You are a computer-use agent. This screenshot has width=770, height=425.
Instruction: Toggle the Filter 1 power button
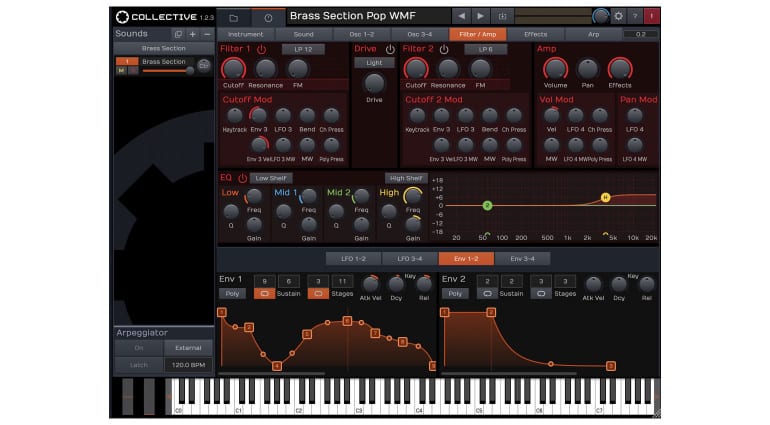coord(262,49)
